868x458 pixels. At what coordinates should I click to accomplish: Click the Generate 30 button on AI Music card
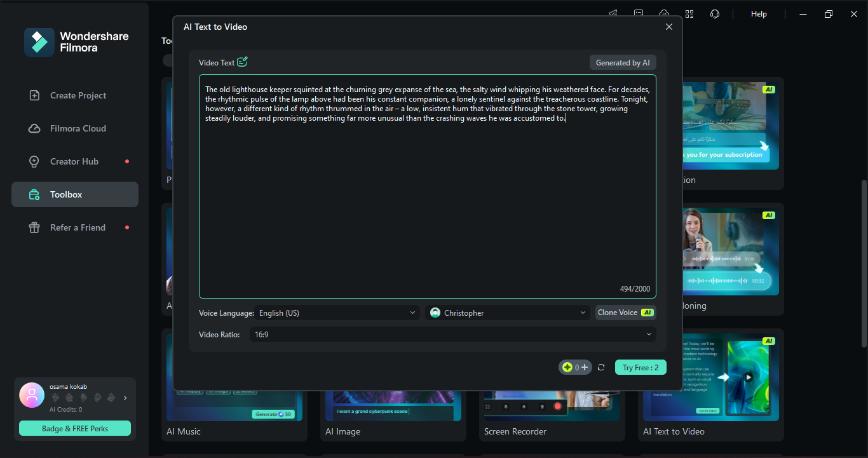pos(273,414)
